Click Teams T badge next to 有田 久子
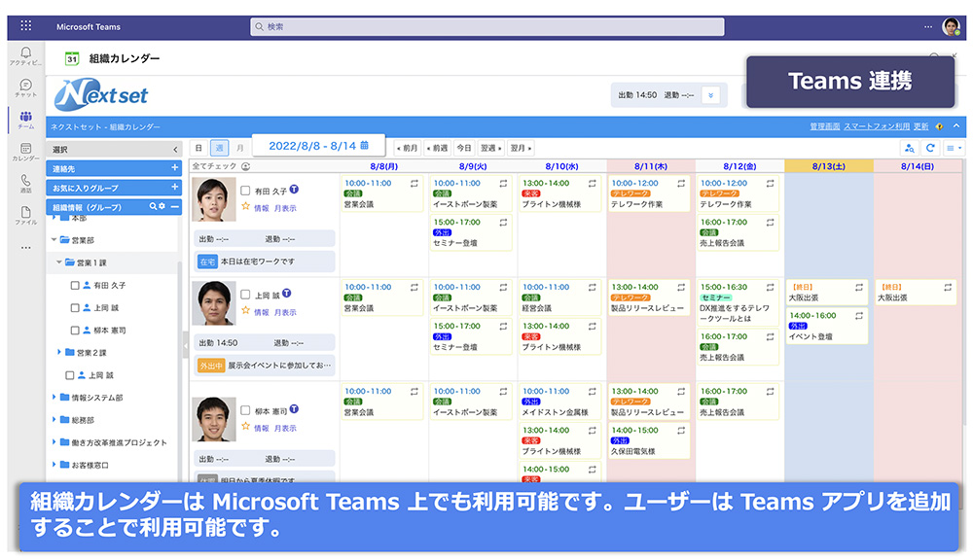 pyautogui.click(x=294, y=190)
